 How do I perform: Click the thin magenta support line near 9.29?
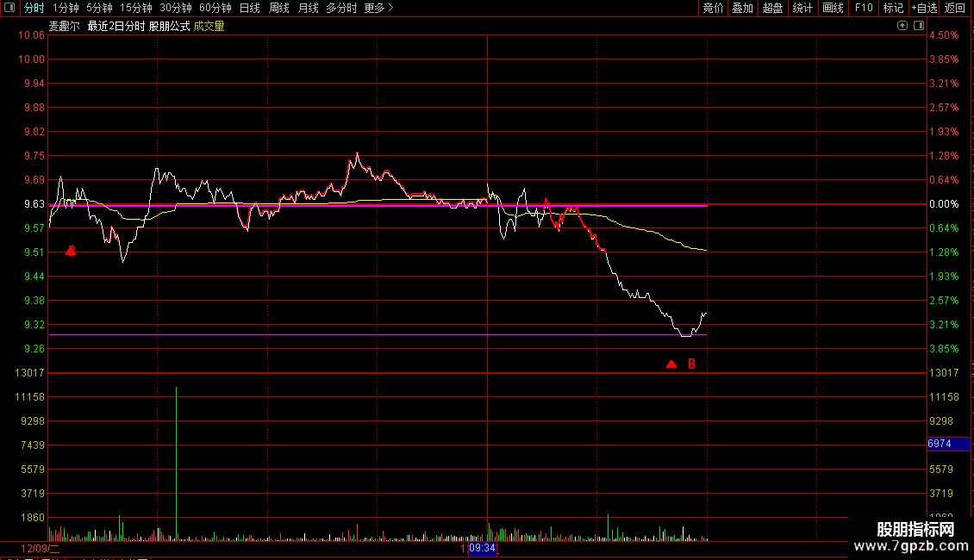[x=378, y=334]
